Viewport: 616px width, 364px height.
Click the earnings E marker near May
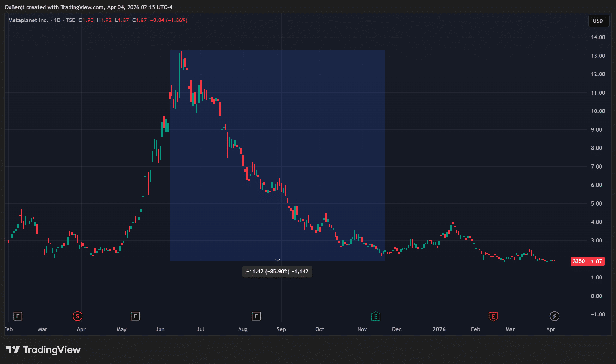coord(135,316)
